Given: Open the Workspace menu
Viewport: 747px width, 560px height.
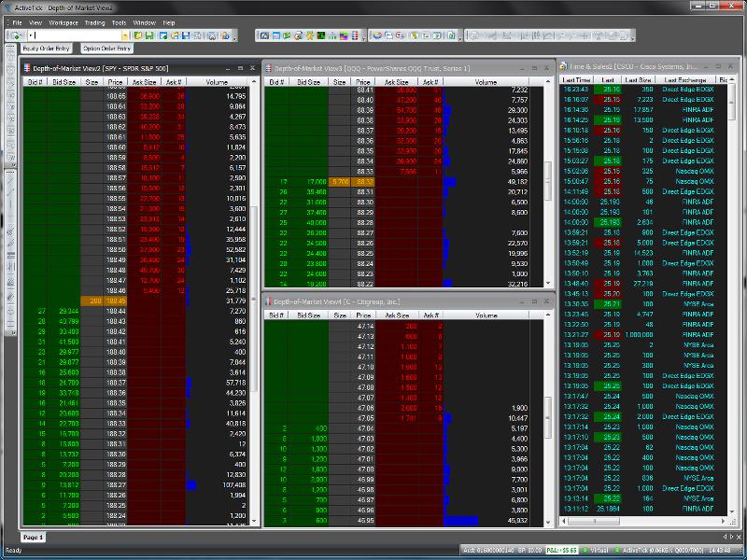Looking at the screenshot, I should [63, 22].
